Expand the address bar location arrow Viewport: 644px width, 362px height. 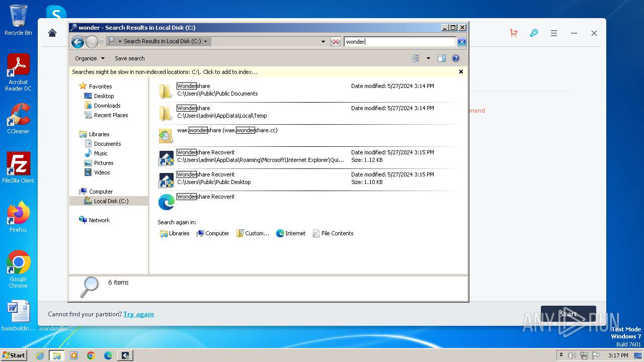(x=205, y=41)
